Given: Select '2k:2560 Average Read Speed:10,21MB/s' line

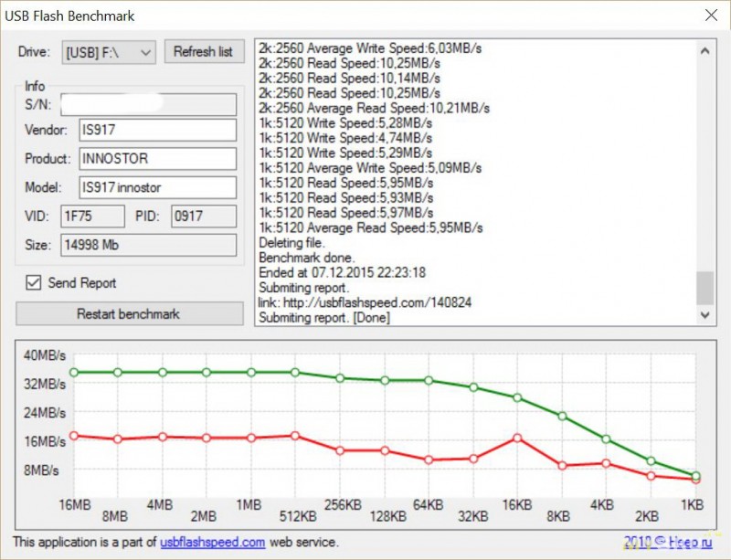Looking at the screenshot, I should tap(375, 108).
